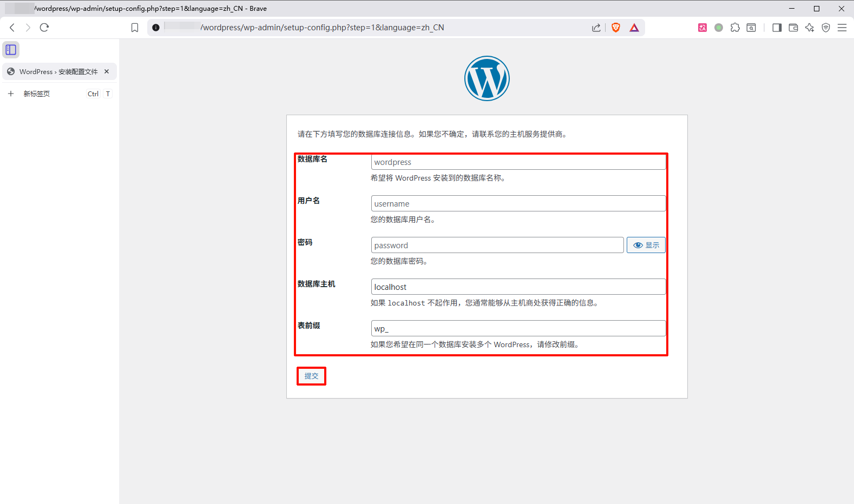Open Leo AI sparkle icon

click(x=810, y=28)
